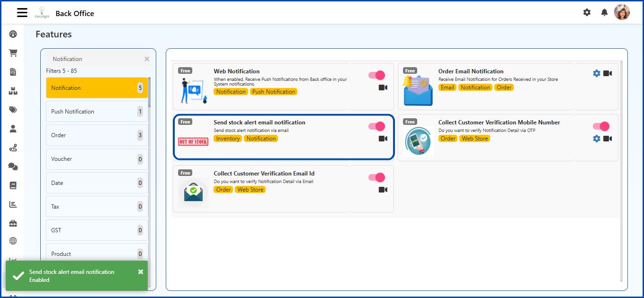Select the Push Notification filter category
Image resolution: width=644 pixels, height=298 pixels.
97,111
